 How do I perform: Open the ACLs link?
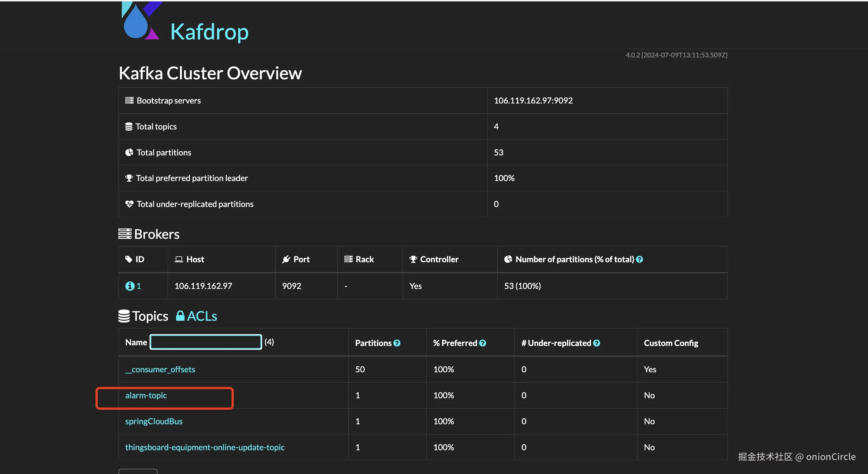coord(202,316)
